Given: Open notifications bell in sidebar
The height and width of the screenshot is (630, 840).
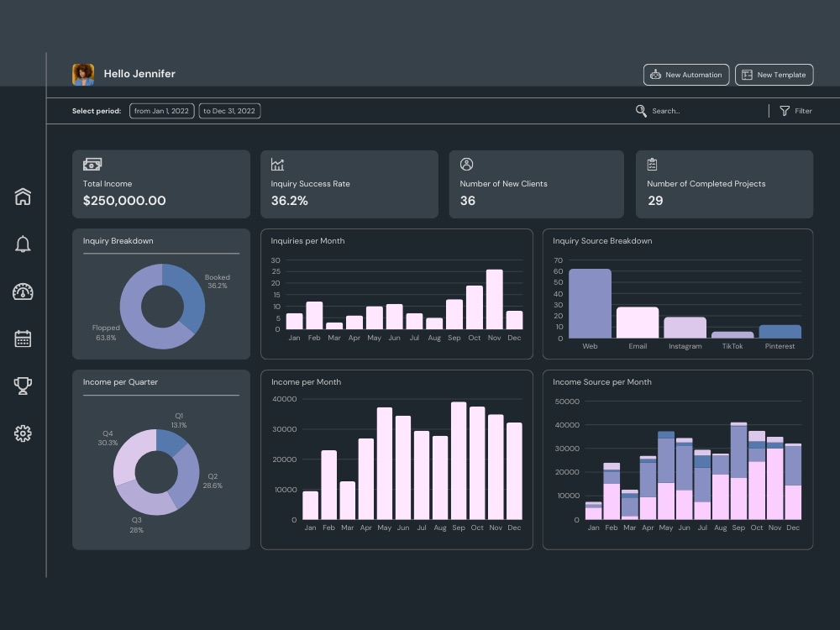Looking at the screenshot, I should click(x=23, y=244).
